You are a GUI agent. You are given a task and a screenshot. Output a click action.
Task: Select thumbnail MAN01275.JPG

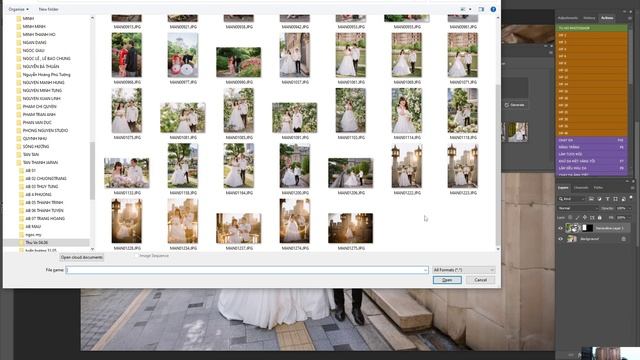pyautogui.click(x=351, y=229)
